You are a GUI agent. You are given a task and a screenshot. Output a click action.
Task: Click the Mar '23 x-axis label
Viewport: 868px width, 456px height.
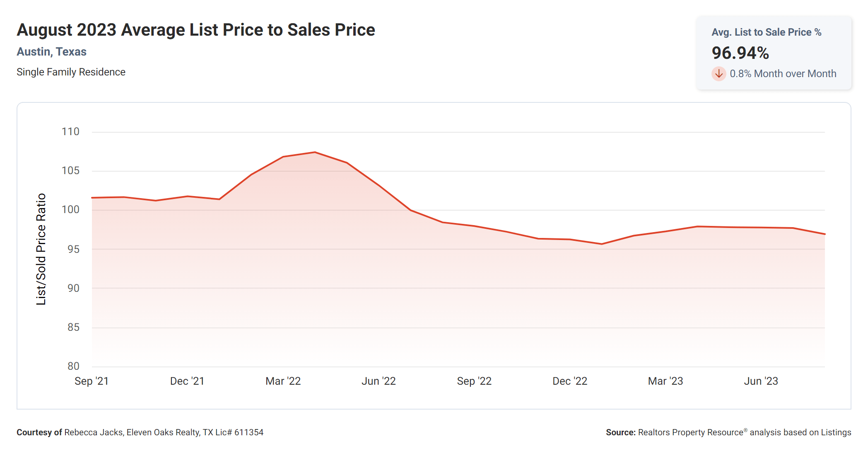[x=665, y=381]
